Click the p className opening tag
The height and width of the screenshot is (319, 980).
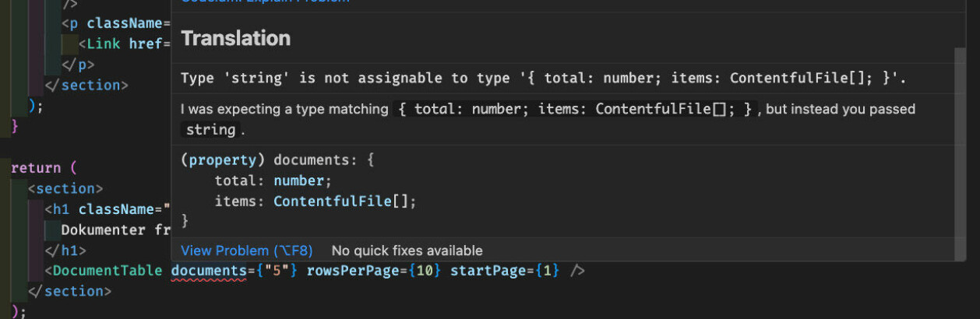click(x=116, y=23)
